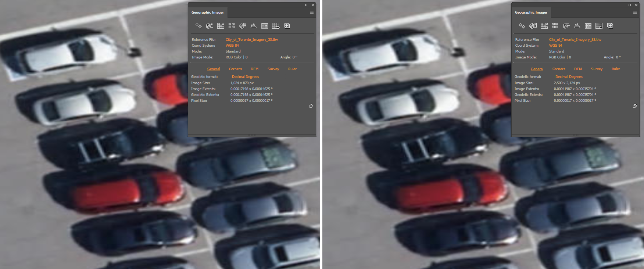Click image extents value 0.00041987 x 0.00035704

575,89
